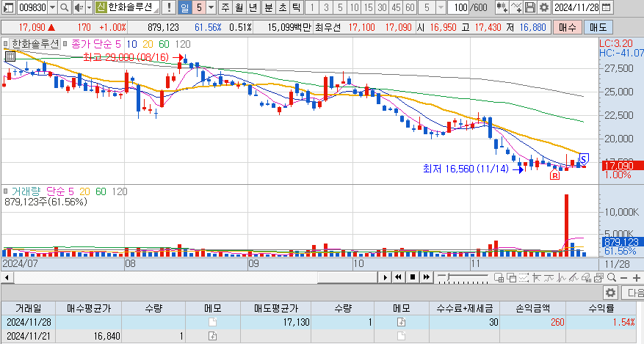Open trade table settings gear icon
The image size is (644, 344).
click(611, 293)
